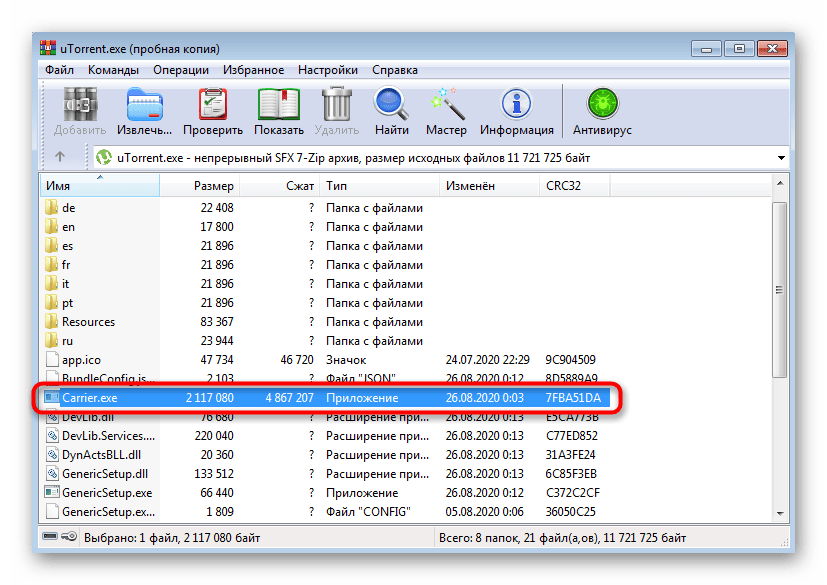Click the Показать (View) book icon

click(279, 104)
